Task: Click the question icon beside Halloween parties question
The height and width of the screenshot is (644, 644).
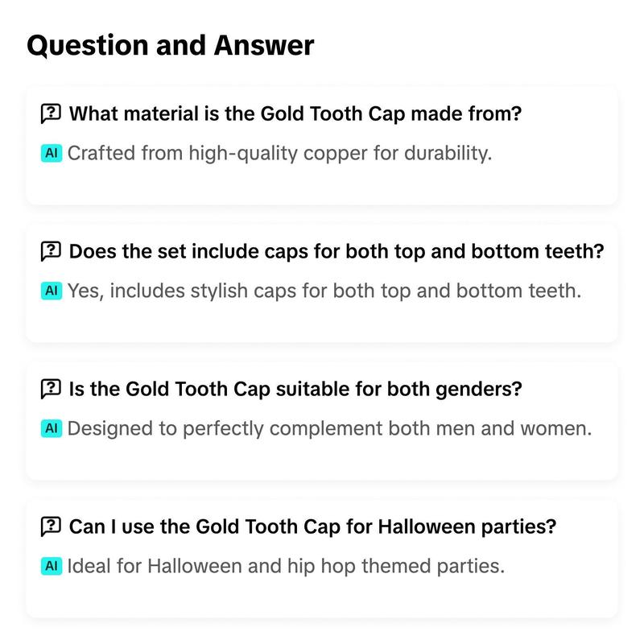Action: click(51, 526)
